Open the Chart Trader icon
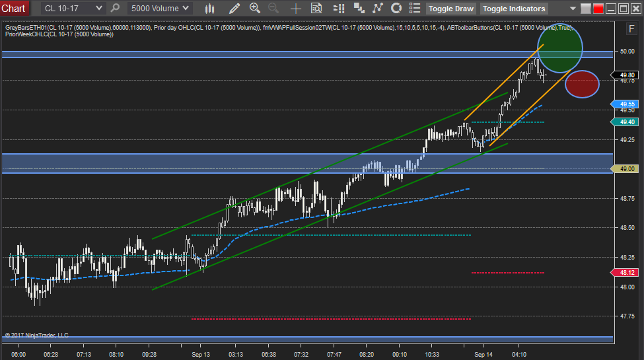Image resolution: width=644 pixels, height=360 pixels. point(339,8)
